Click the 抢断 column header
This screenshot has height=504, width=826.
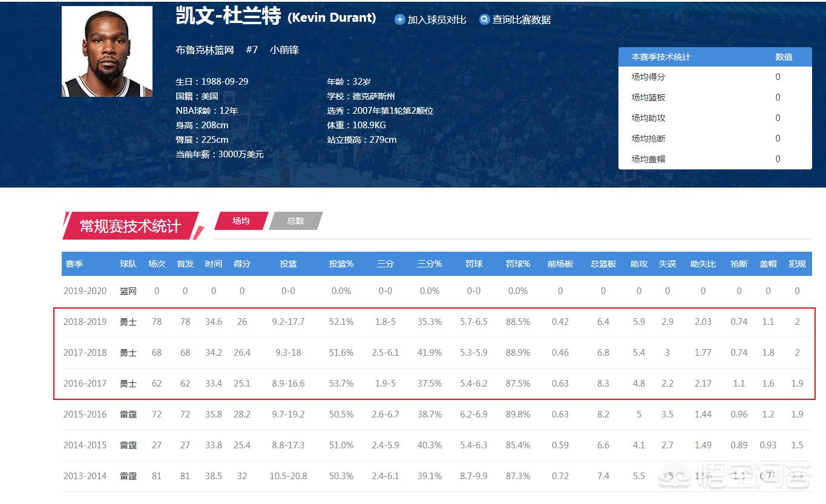(739, 264)
